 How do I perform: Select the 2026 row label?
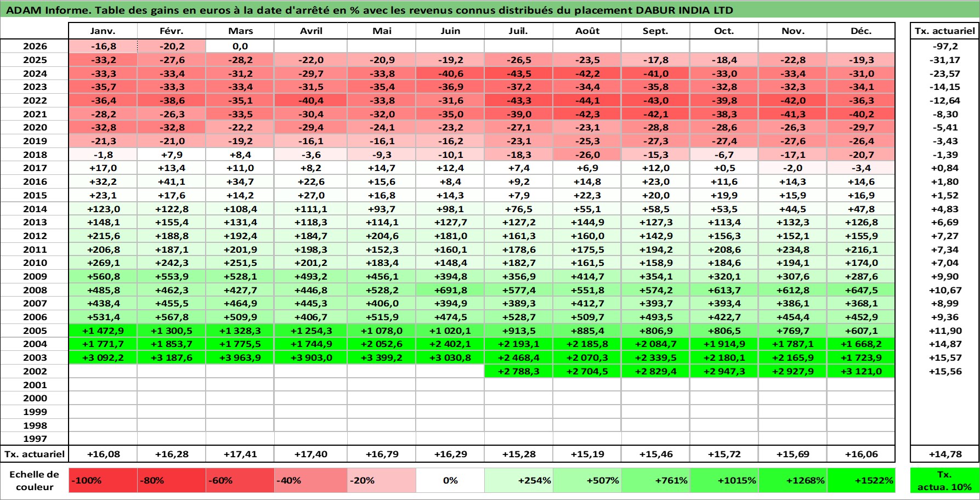tap(35, 46)
